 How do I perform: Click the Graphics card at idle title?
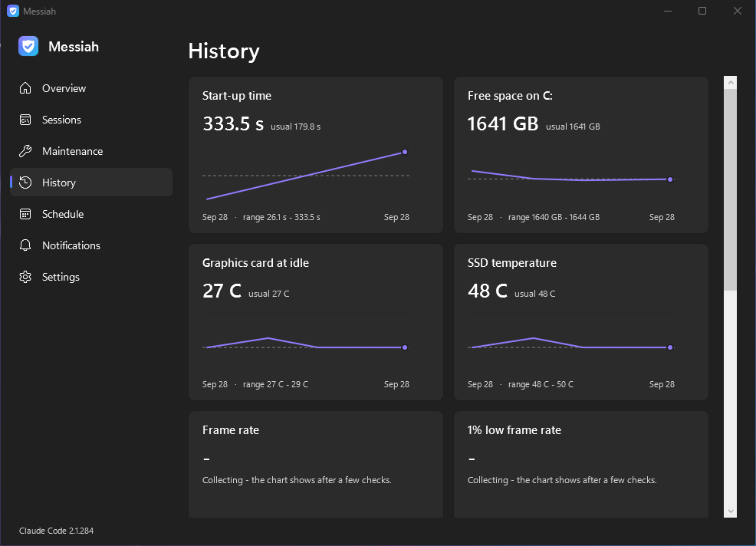[x=255, y=263]
